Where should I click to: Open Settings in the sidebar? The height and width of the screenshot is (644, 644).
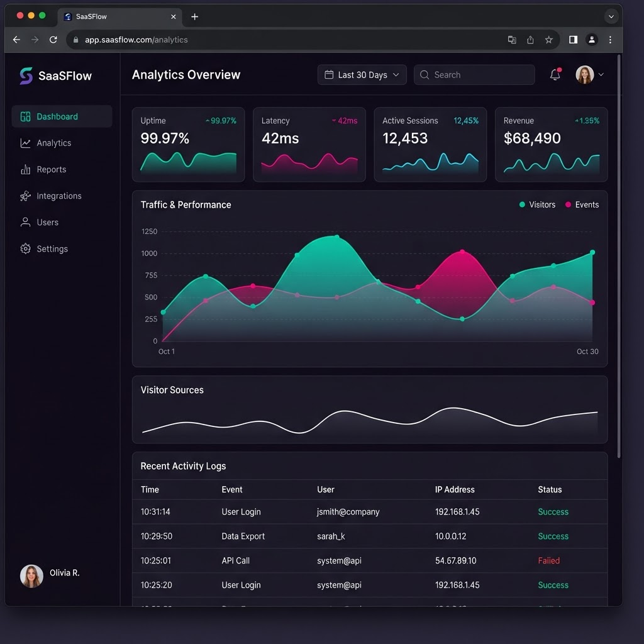click(x=52, y=249)
